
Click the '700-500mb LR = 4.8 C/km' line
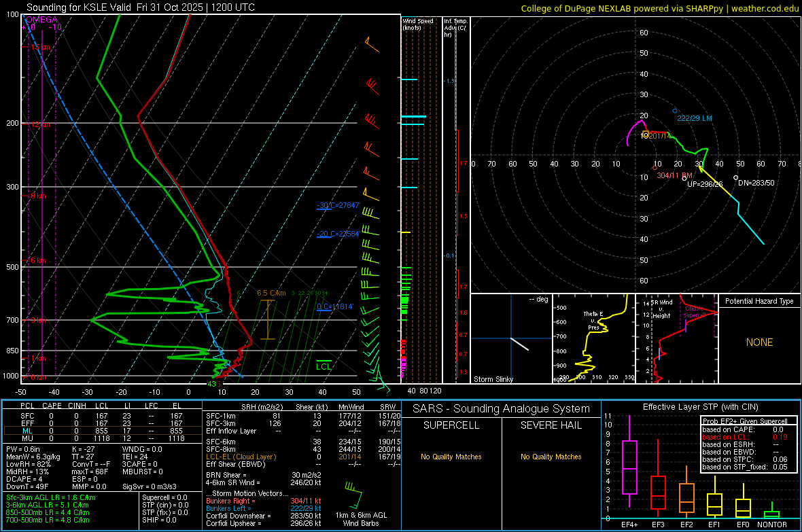(48, 520)
